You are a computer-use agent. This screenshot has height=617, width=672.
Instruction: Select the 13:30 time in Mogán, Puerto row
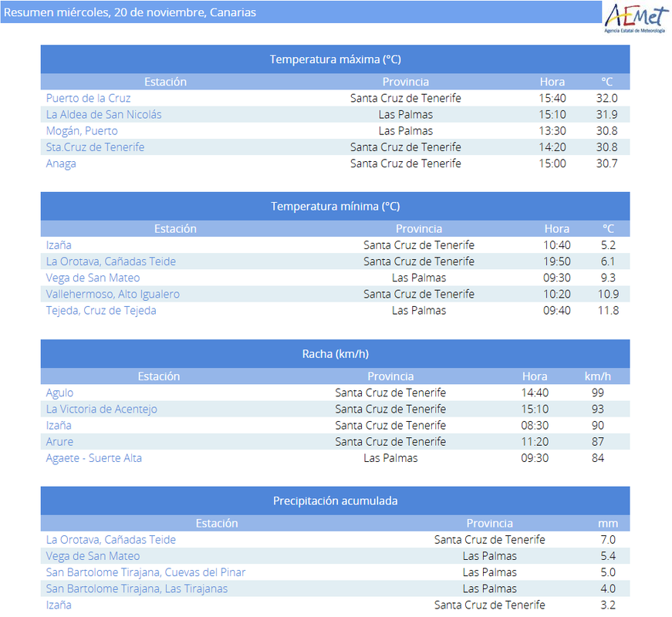pos(552,130)
